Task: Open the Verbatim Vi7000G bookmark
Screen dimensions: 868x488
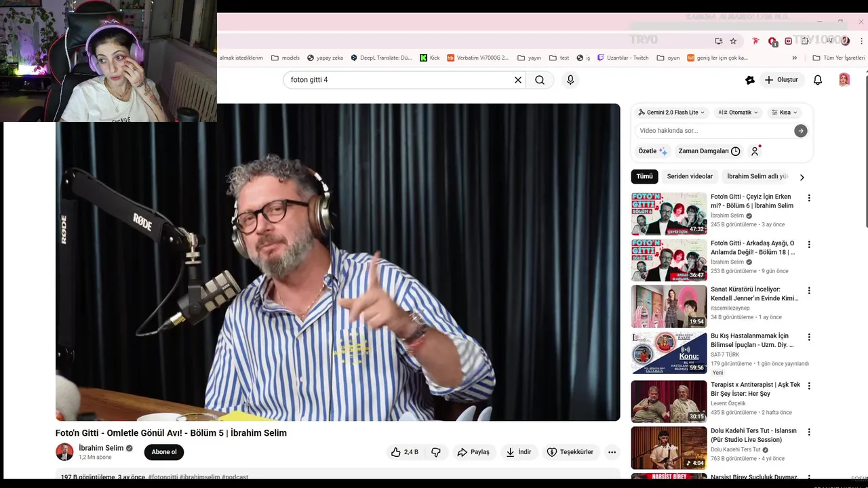Action: pos(477,58)
